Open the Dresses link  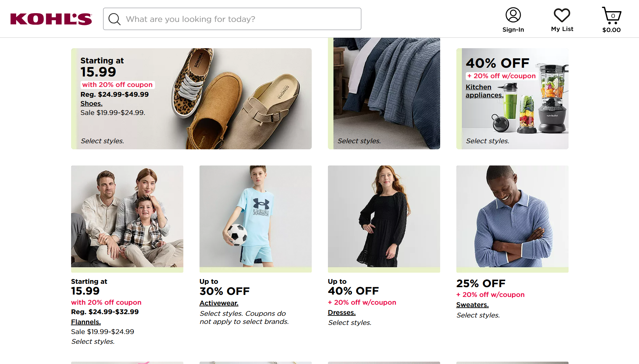342,312
